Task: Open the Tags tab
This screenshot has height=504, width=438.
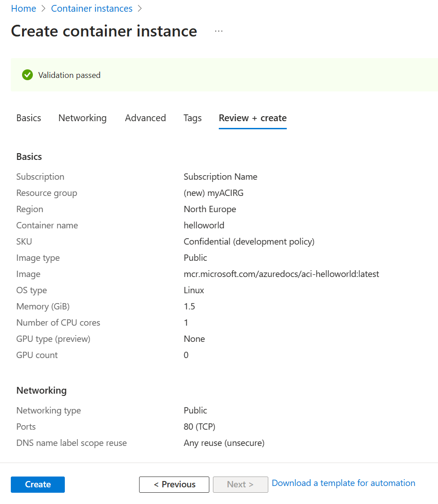Action: [x=192, y=118]
